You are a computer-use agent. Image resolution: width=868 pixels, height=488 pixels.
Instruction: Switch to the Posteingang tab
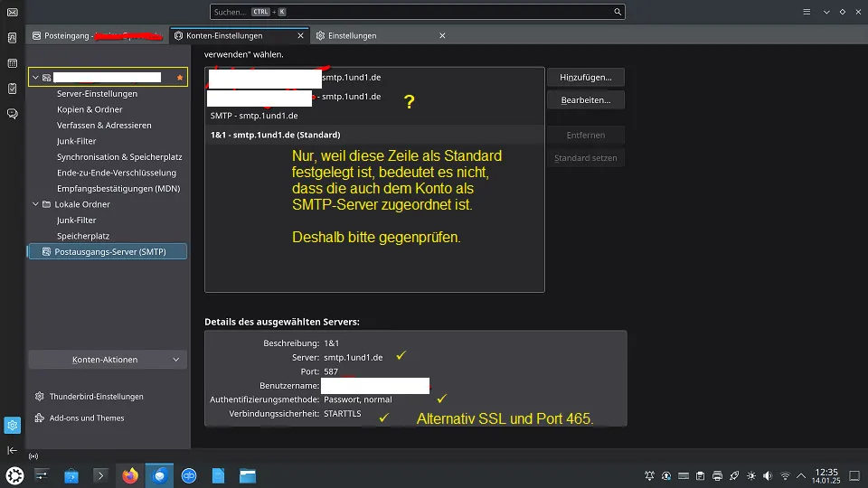click(x=98, y=35)
